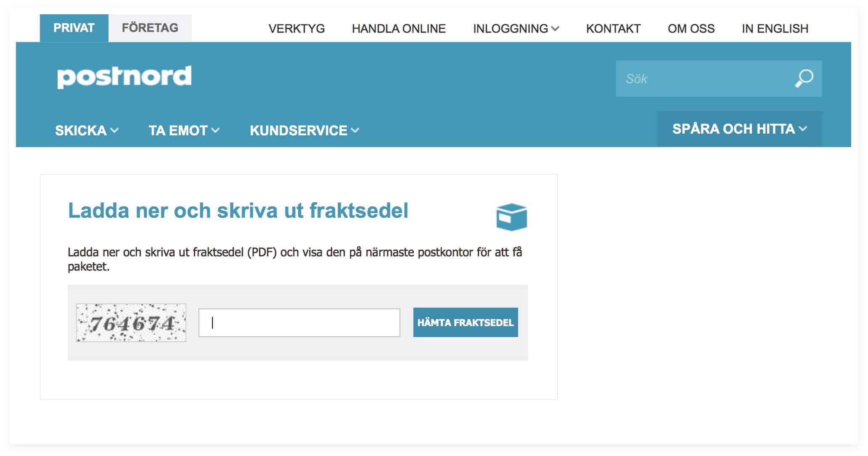
Task: Click the PostNord logo
Action: (124, 76)
